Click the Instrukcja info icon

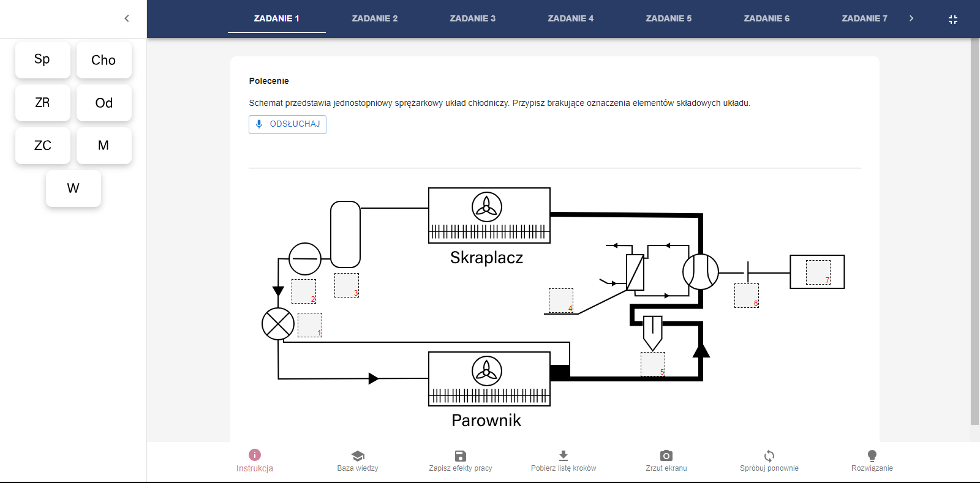click(x=255, y=455)
